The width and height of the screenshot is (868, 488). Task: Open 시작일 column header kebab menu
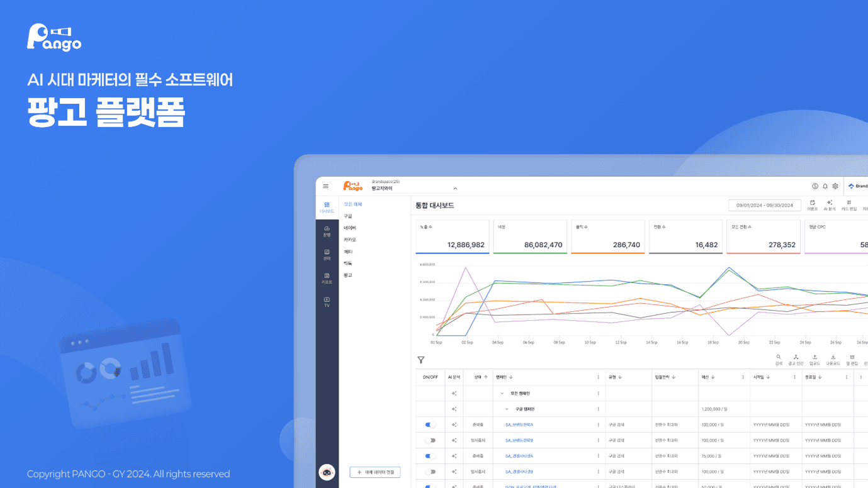[x=794, y=377]
